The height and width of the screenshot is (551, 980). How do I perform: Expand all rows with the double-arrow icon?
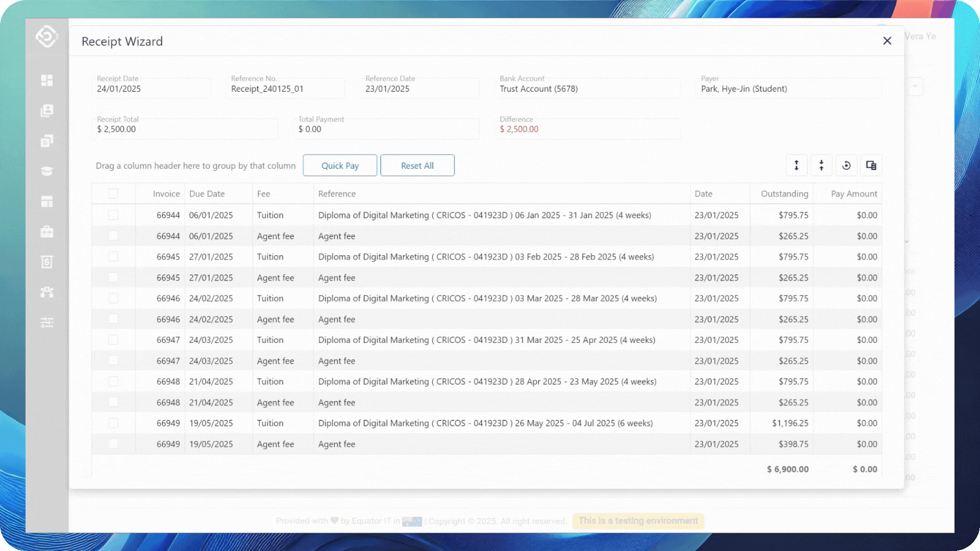pos(796,165)
